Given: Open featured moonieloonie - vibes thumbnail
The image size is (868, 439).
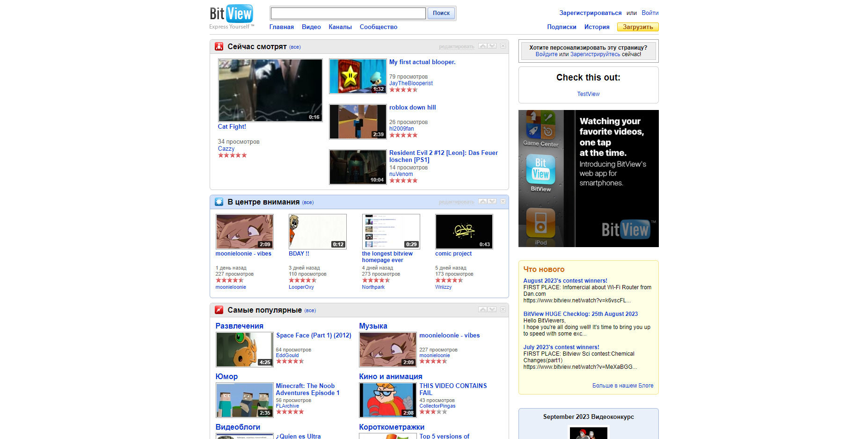Looking at the screenshot, I should coord(245,232).
